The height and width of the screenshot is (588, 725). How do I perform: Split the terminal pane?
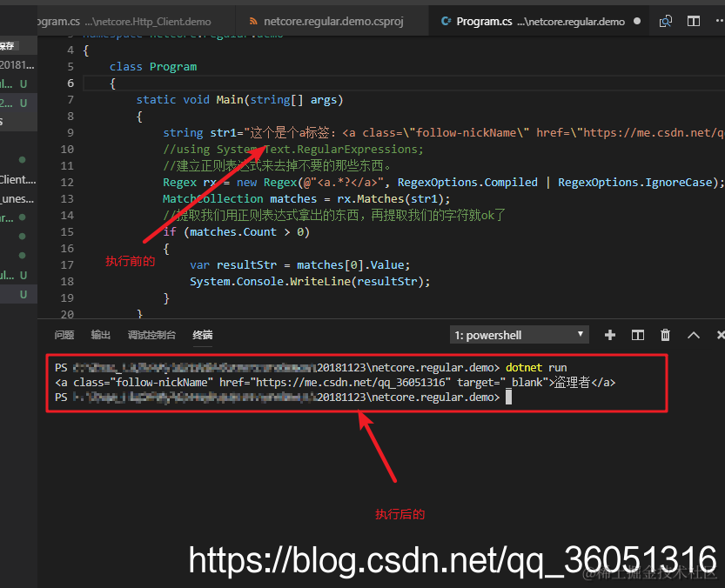coord(638,335)
